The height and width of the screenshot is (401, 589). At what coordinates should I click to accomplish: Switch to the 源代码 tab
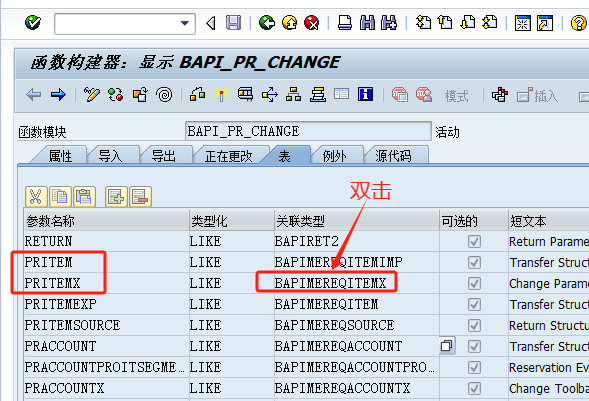pos(393,156)
